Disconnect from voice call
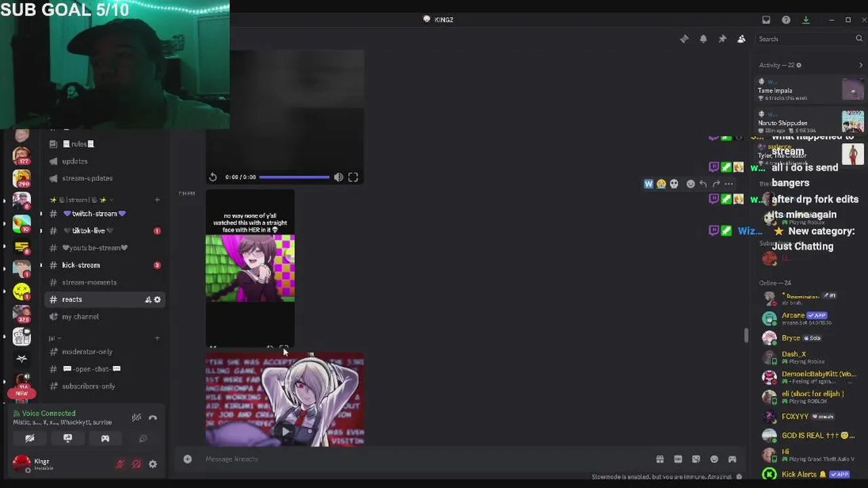The height and width of the screenshot is (488, 868). (152, 418)
